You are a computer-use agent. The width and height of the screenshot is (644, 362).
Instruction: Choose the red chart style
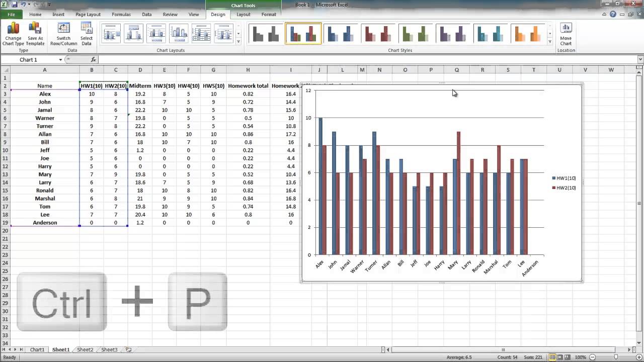(378, 34)
